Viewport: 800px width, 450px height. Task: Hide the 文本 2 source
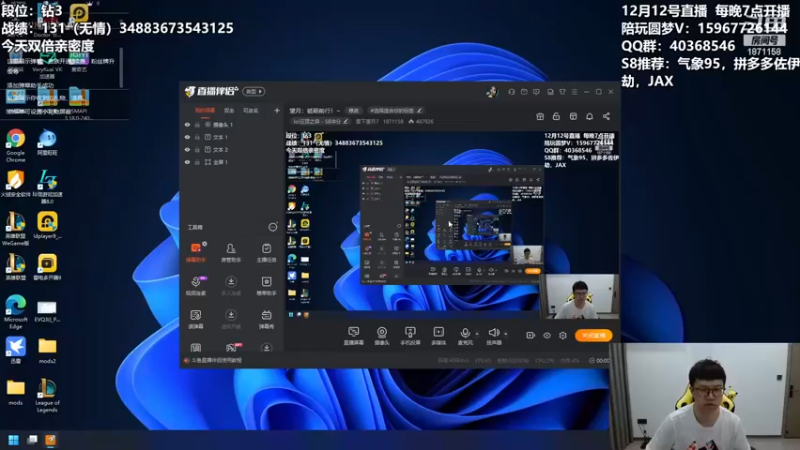pos(187,149)
